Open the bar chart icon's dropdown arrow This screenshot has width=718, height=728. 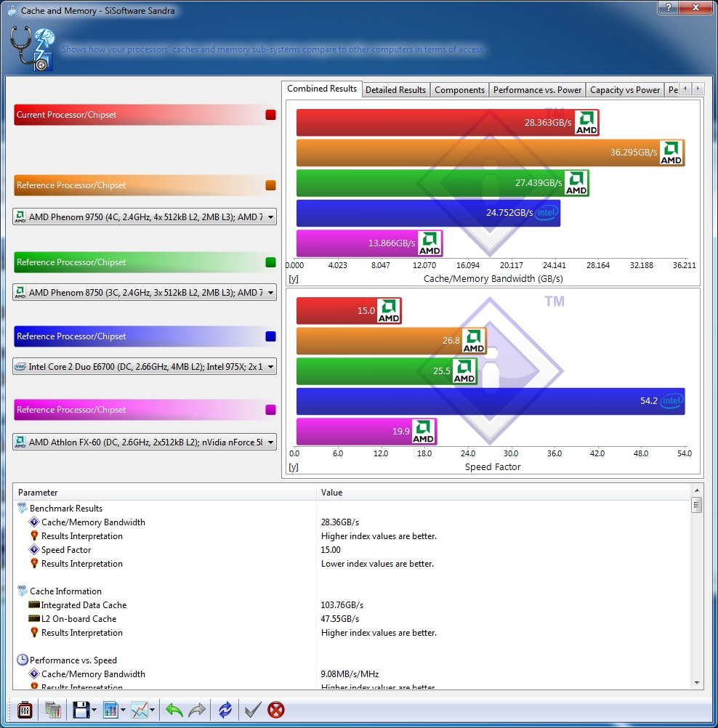[x=123, y=710]
